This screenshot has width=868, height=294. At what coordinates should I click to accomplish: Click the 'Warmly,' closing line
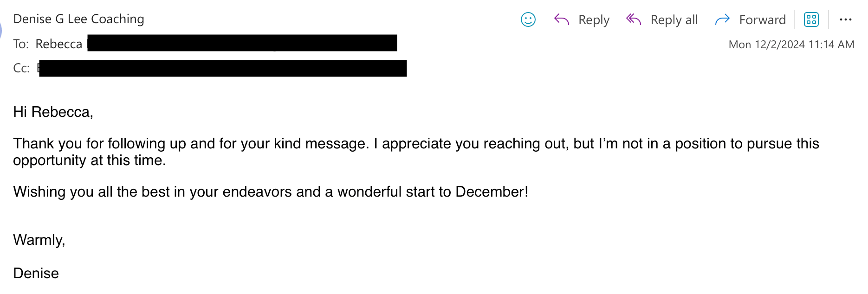point(39,240)
